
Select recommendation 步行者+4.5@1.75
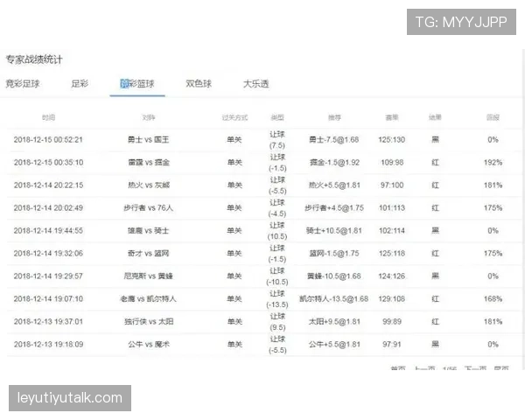tap(334, 208)
